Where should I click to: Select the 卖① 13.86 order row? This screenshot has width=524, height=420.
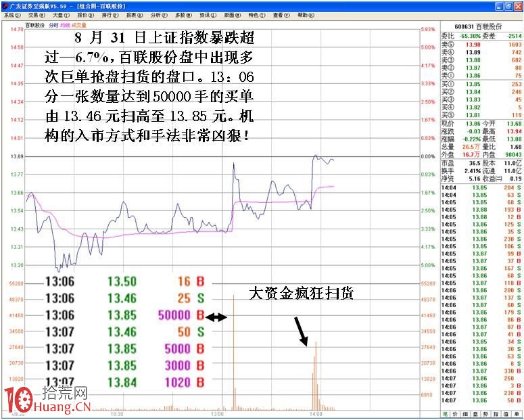(481, 76)
